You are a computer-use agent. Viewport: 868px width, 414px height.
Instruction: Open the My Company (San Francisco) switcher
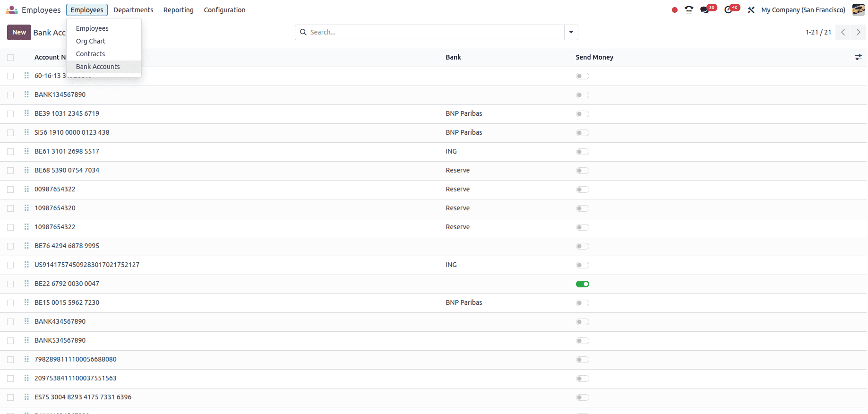[x=803, y=10]
